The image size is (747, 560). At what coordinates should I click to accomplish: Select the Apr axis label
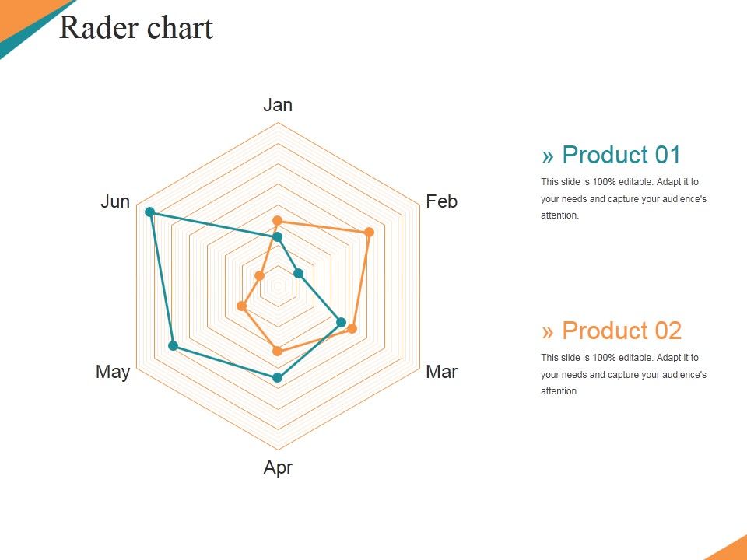pyautogui.click(x=278, y=467)
